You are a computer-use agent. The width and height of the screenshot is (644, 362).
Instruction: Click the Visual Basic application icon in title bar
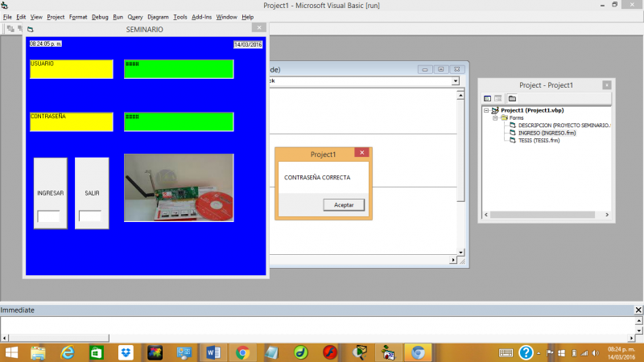[x=5, y=6]
